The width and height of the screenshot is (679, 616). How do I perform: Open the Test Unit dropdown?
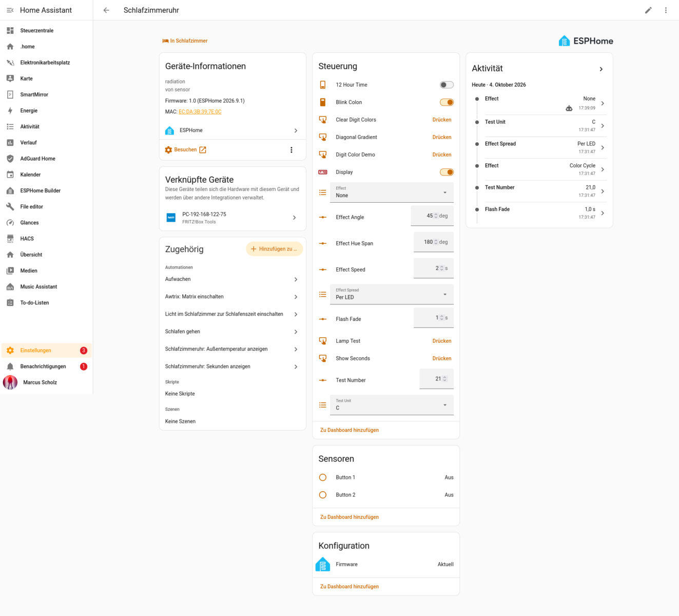[392, 405]
